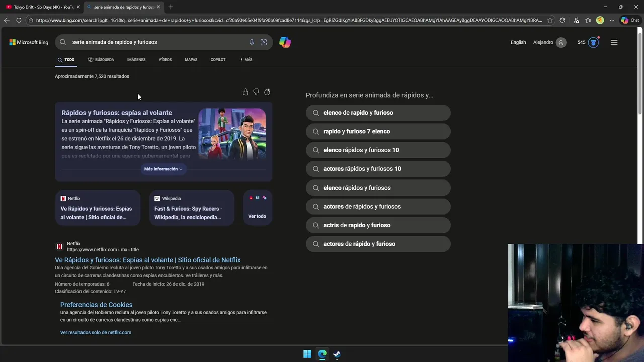This screenshot has width=644, height=362.
Task: Select the COPILOT tab
Action: [218, 60]
